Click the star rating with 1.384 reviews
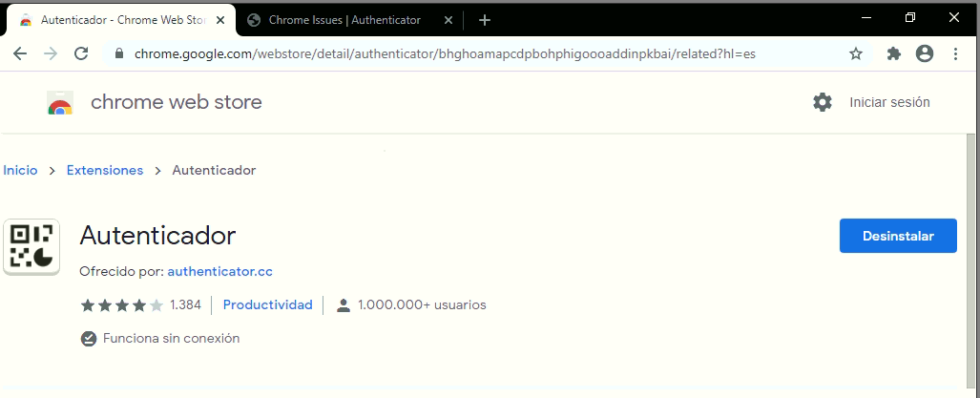This screenshot has width=980, height=398. click(x=140, y=304)
